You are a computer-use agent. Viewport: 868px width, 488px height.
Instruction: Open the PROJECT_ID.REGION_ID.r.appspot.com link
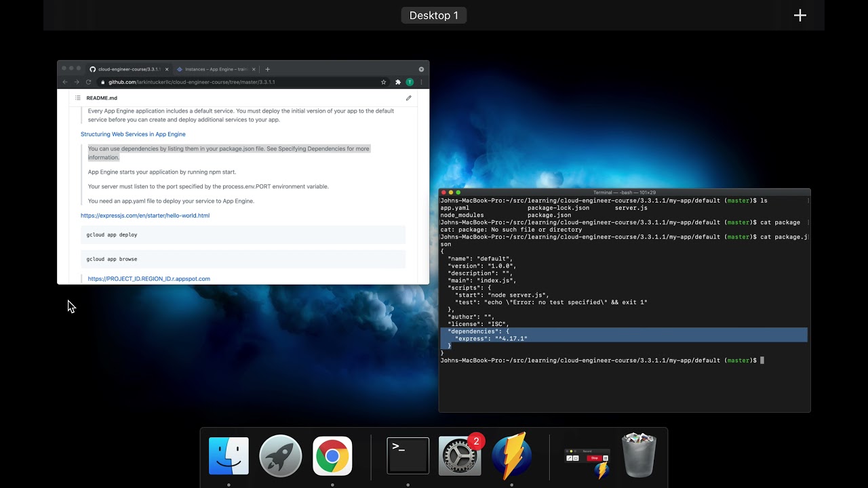[149, 279]
